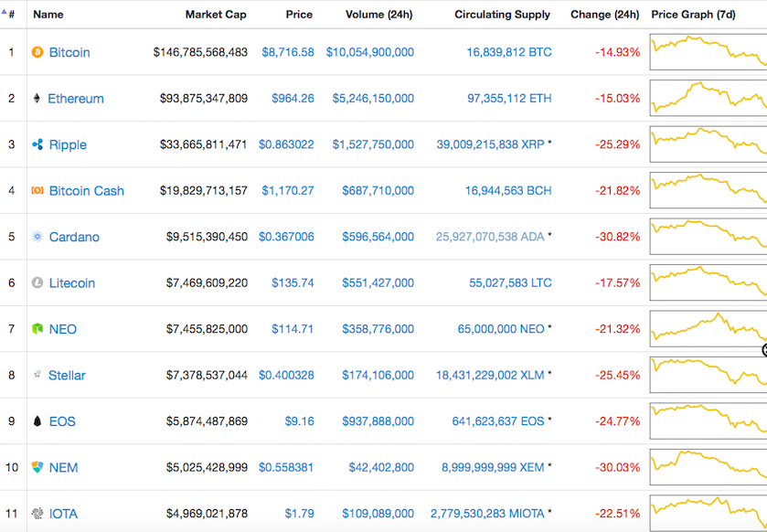Click the Cardano logo icon
The height and width of the screenshot is (532, 767).
(37, 237)
